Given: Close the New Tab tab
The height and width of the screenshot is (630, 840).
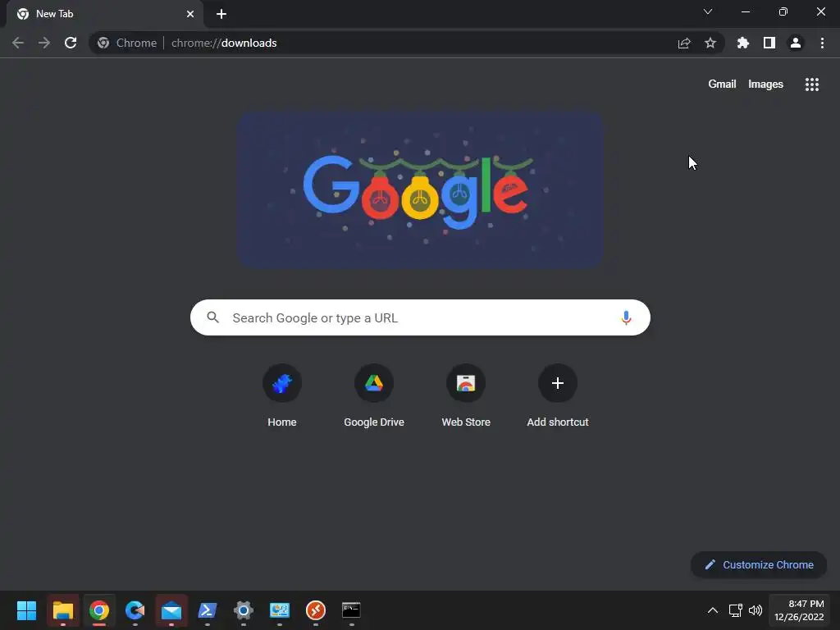Looking at the screenshot, I should (190, 14).
